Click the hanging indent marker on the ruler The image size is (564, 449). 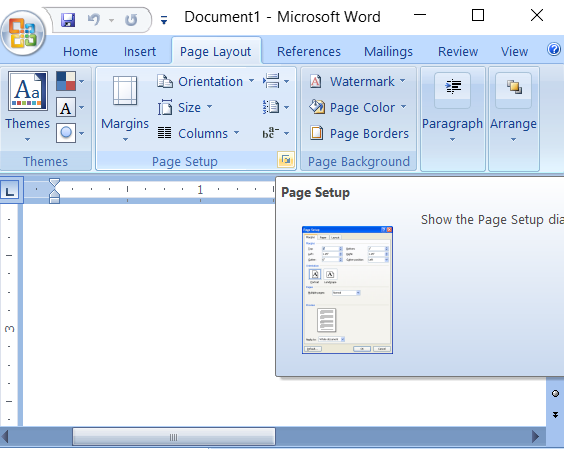(54, 194)
